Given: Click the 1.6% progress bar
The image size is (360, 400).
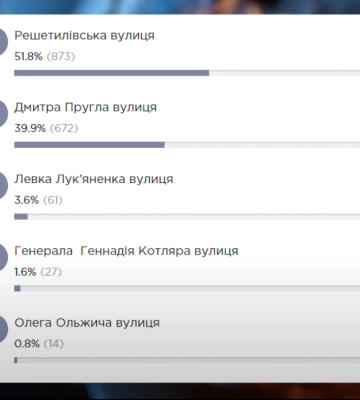Looking at the screenshot, I should 187,288.
